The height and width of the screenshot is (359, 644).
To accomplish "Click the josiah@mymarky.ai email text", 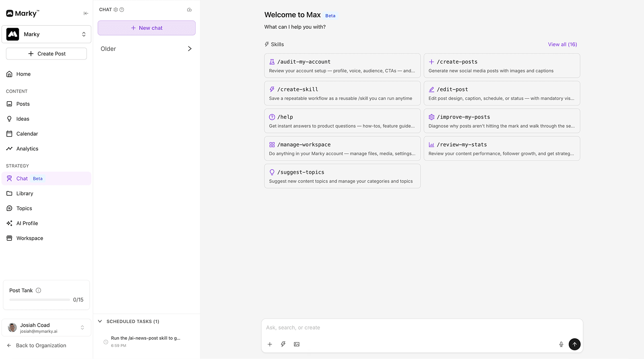I will coord(39,332).
